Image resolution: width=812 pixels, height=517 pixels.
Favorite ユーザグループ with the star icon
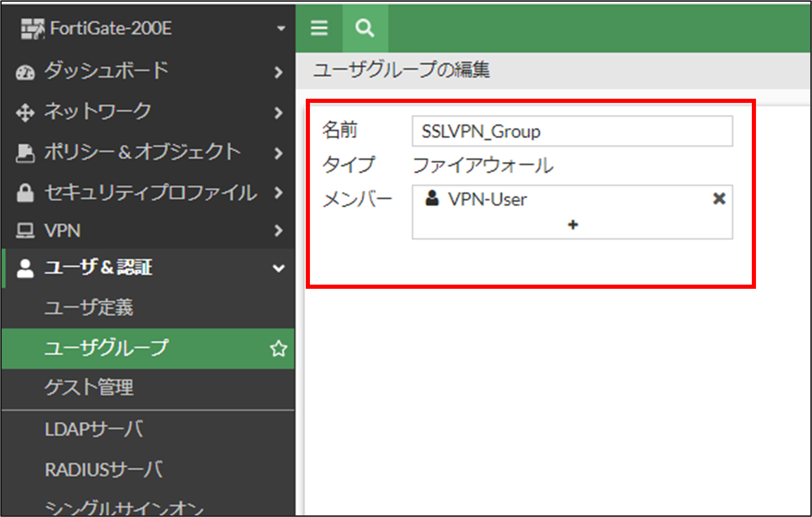(278, 349)
